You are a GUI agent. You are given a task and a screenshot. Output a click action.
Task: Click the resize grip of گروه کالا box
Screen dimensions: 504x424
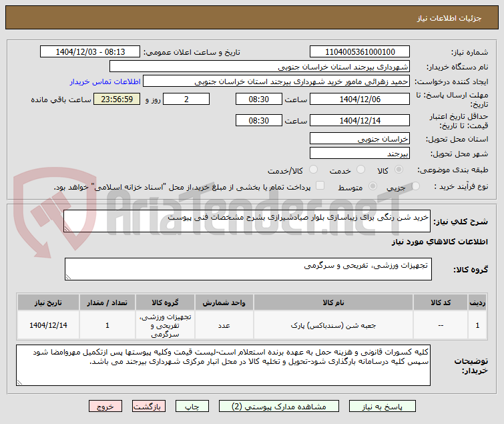coord(68,277)
